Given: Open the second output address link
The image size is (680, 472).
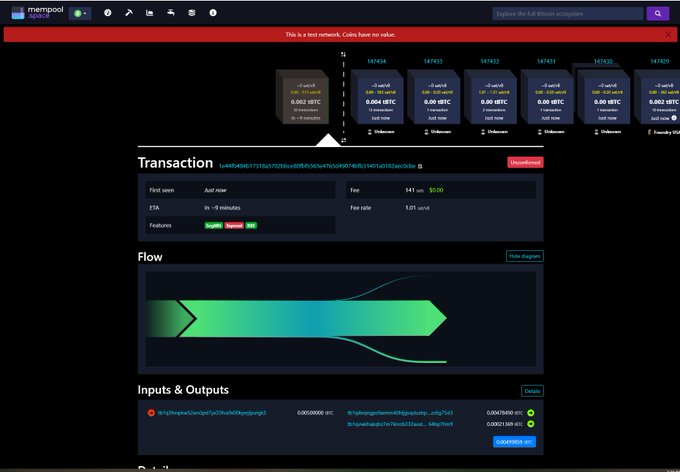Looking at the screenshot, I should coord(400,424).
